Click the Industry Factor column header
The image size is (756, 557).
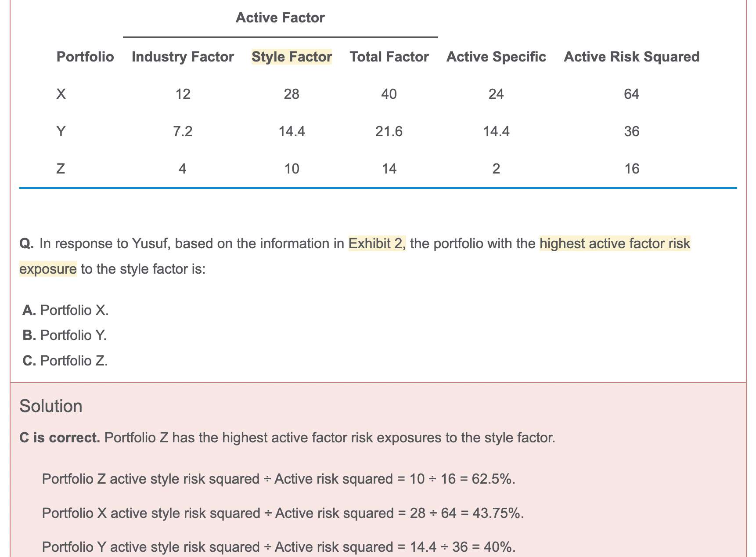coord(183,57)
